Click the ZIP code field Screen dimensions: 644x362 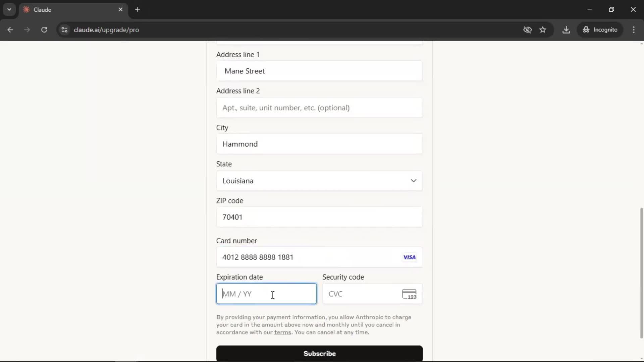tap(319, 217)
